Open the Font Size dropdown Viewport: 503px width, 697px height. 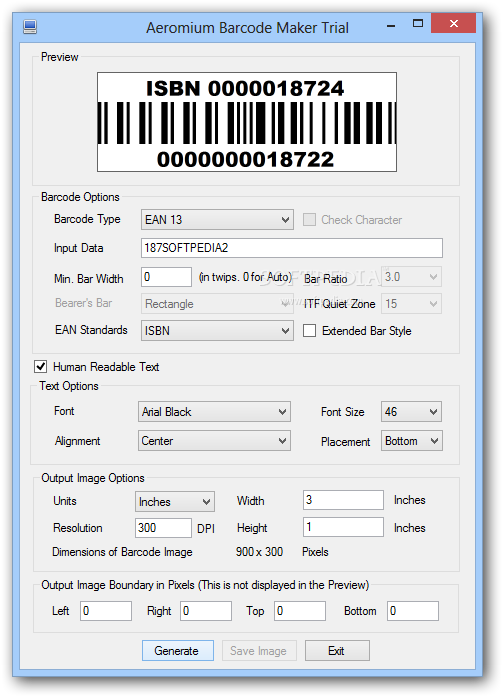411,412
